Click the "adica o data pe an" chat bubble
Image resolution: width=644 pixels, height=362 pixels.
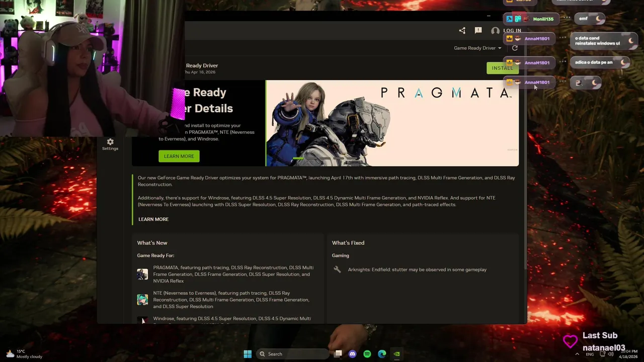tap(601, 62)
